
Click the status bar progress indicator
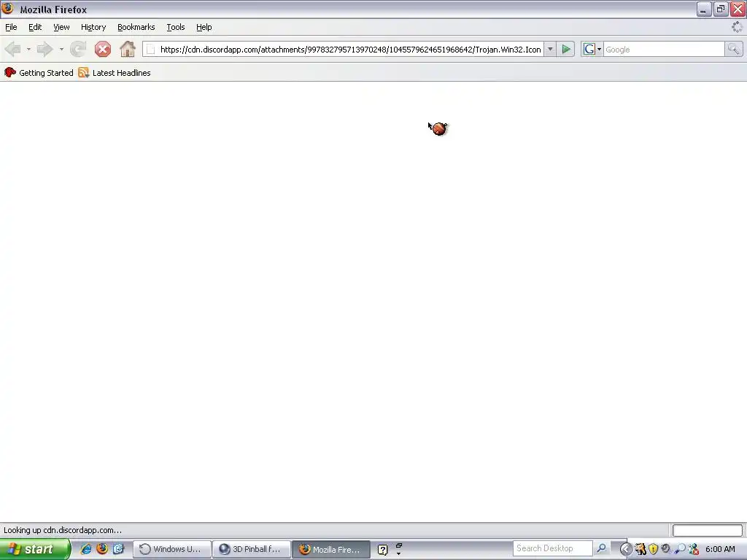tap(707, 530)
